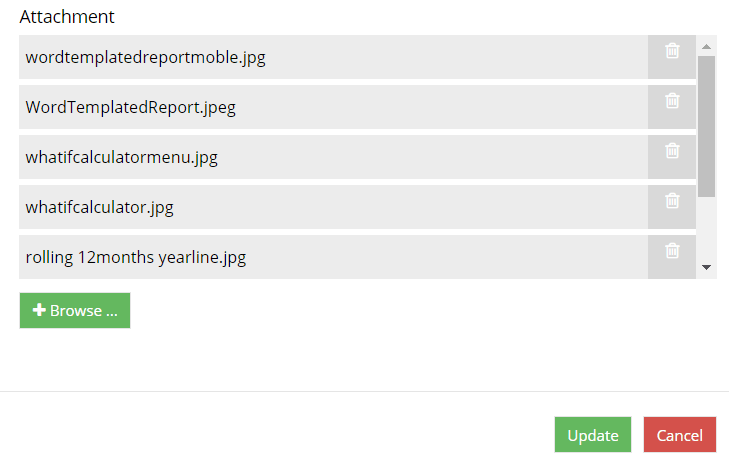This screenshot has height=459, width=729.
Task: Select the WordTemplatedReport.jpeg attachment row
Action: [x=333, y=107]
